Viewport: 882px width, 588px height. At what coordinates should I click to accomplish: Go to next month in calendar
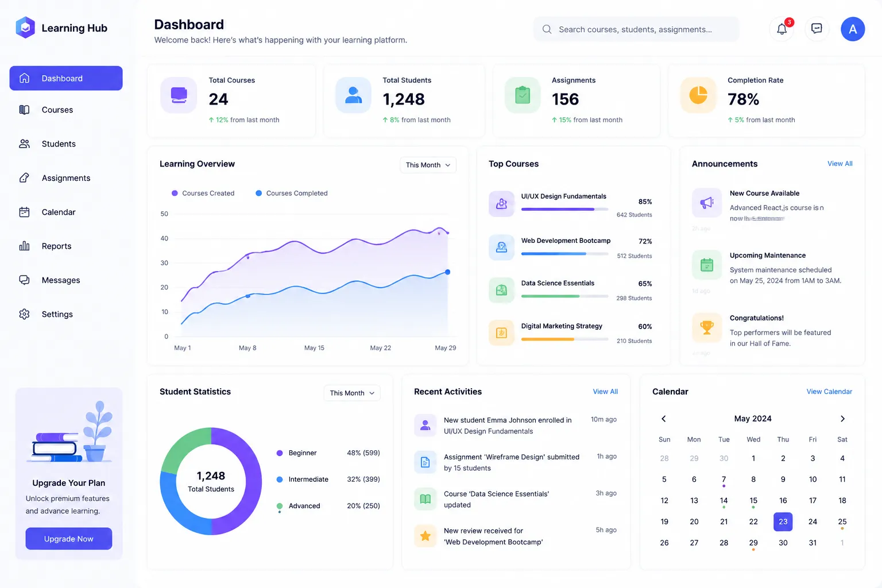tap(842, 419)
